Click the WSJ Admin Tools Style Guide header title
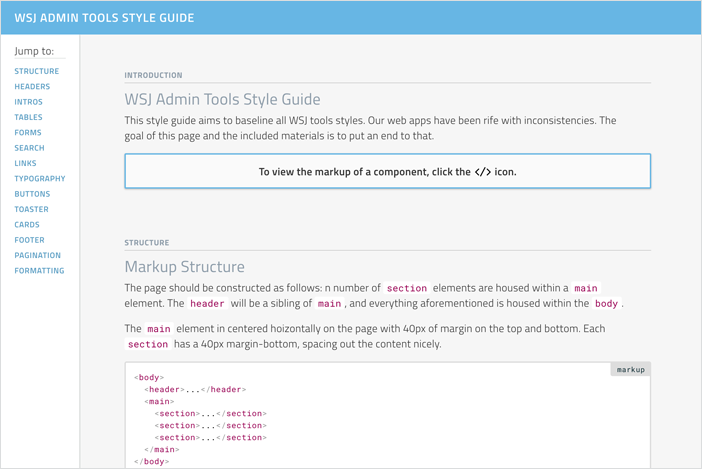Viewport: 702px width, 469px height. [x=104, y=18]
